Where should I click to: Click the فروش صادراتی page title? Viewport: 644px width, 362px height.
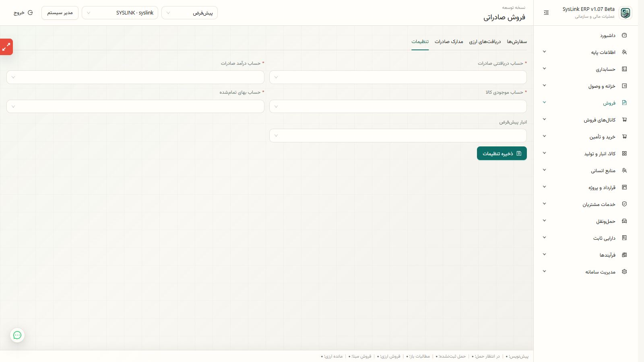pyautogui.click(x=504, y=17)
